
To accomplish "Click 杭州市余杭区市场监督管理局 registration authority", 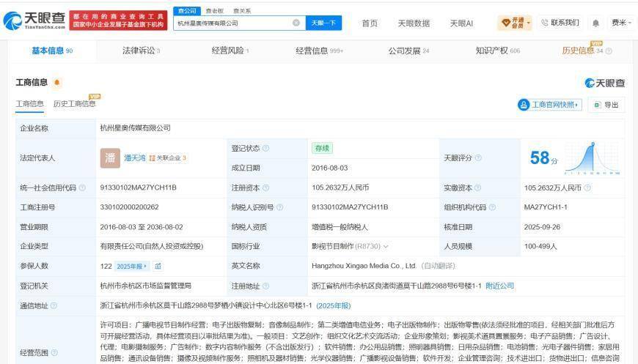I will [146, 286].
